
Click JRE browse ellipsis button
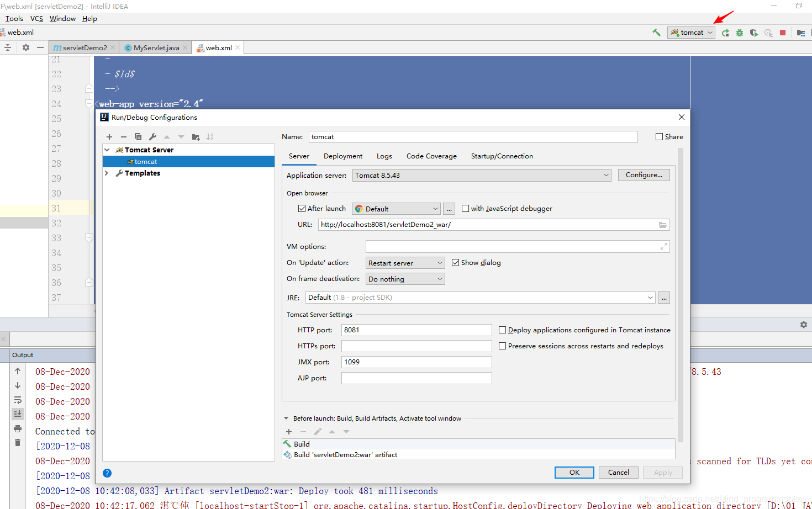click(x=664, y=298)
